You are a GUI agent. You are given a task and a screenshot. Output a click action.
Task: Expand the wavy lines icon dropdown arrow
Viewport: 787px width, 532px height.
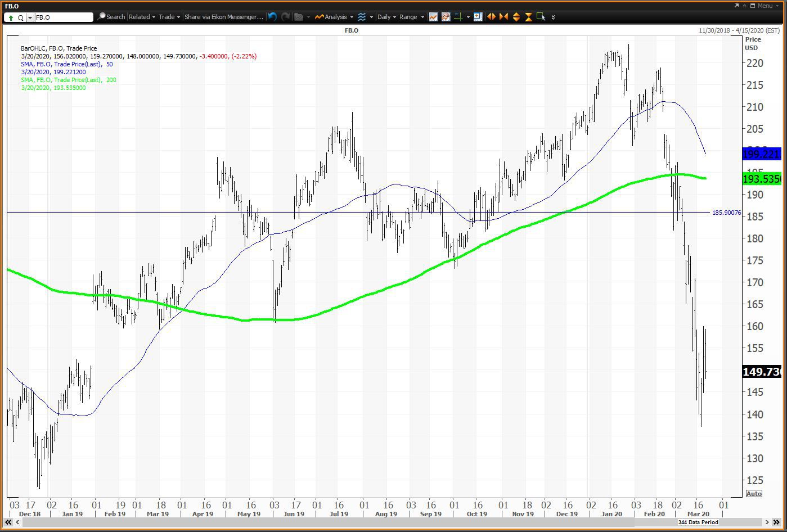click(371, 17)
